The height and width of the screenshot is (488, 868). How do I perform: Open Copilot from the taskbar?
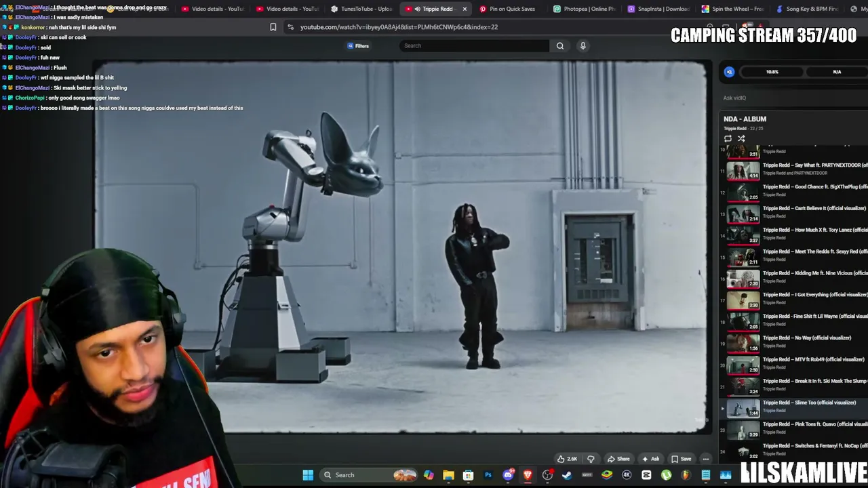point(429,475)
